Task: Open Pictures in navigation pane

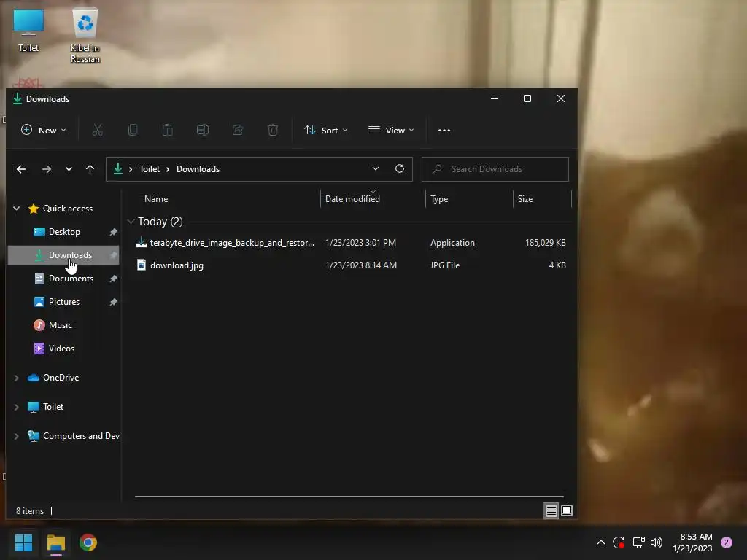Action: pos(64,302)
